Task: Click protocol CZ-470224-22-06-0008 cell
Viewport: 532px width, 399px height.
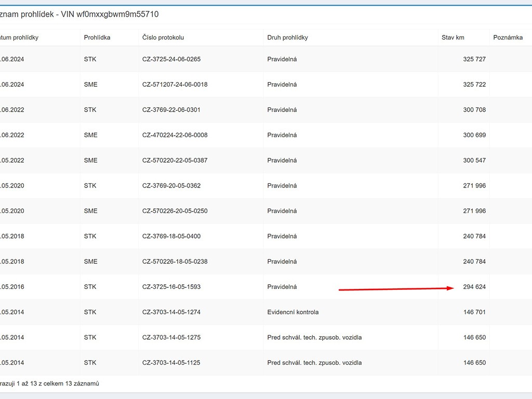Action: pyautogui.click(x=175, y=135)
